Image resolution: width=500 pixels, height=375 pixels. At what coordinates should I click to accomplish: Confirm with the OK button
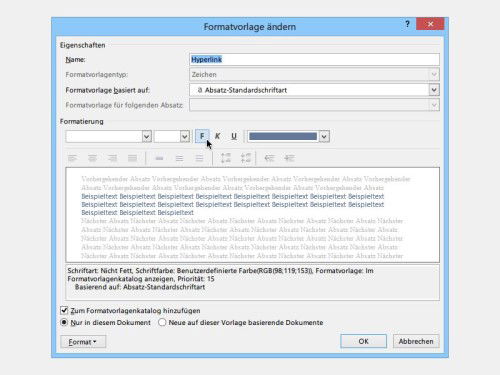click(363, 341)
